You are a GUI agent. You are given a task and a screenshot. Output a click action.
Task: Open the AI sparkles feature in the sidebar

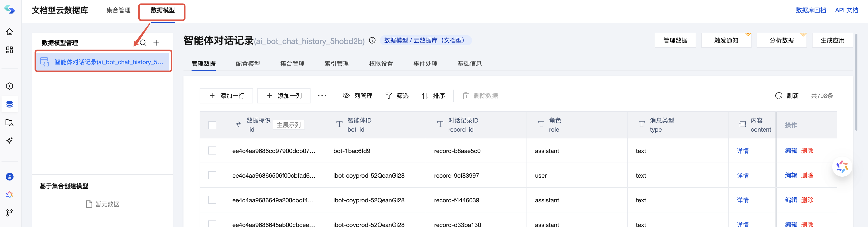click(x=9, y=141)
